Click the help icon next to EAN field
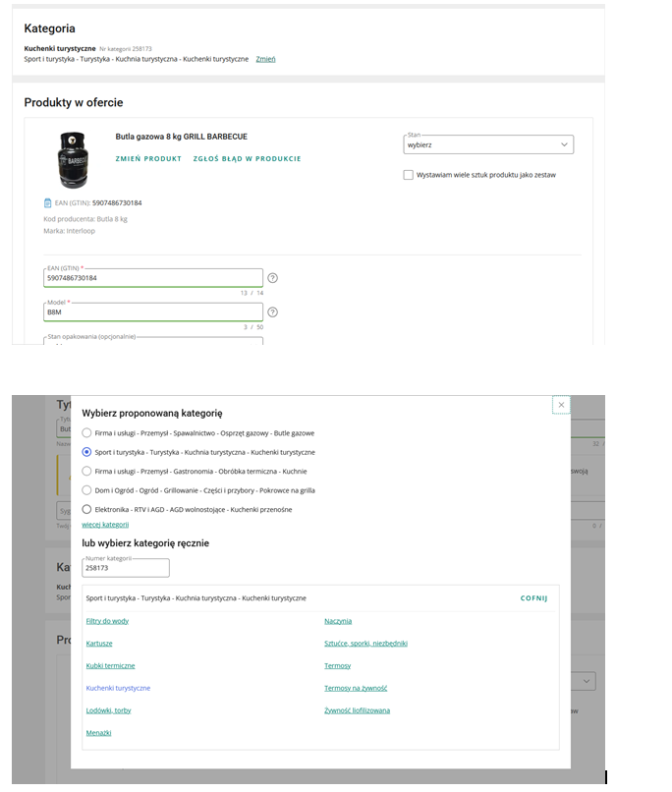 click(x=272, y=278)
